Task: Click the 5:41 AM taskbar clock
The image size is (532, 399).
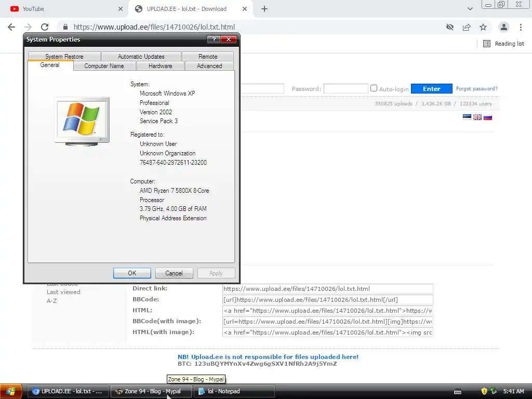Action: (513, 391)
